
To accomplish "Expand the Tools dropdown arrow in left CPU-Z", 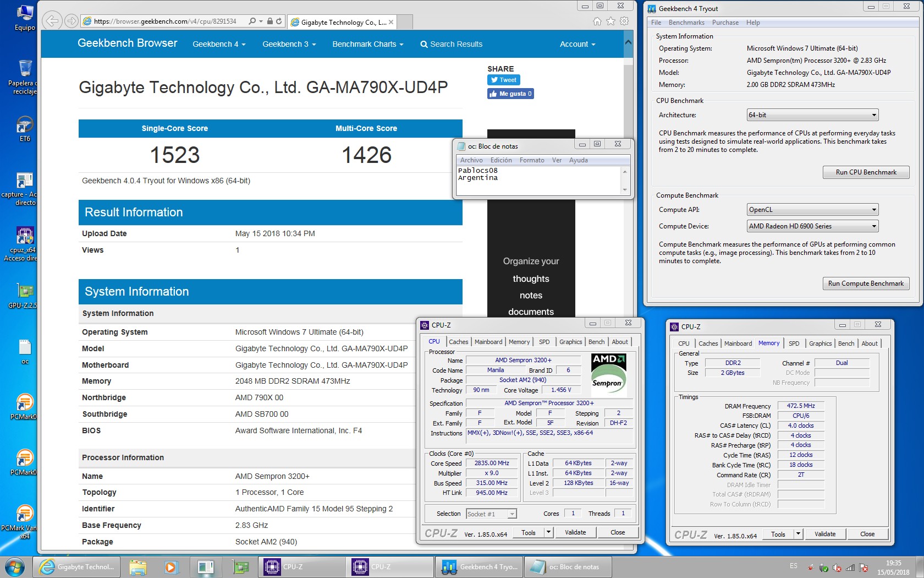I will click(548, 532).
